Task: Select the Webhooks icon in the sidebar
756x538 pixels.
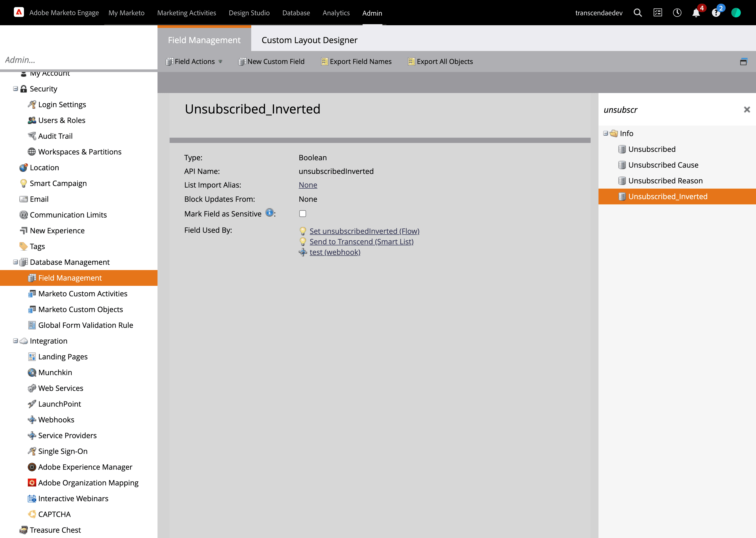Action: (32, 419)
